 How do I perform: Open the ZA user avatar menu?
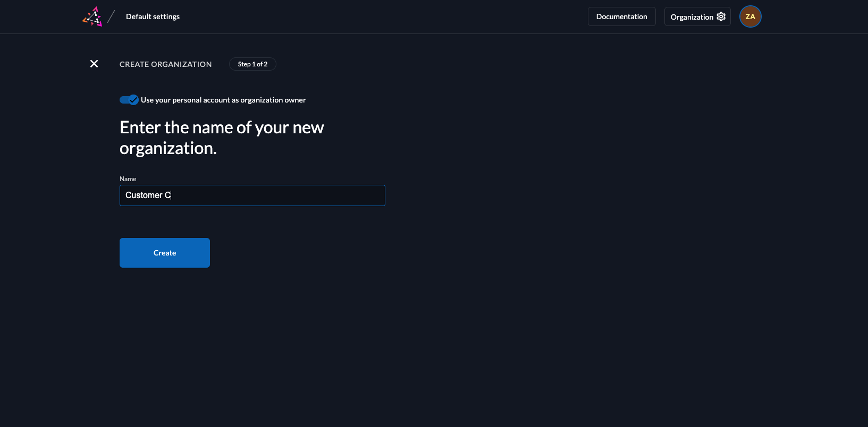pos(750,16)
